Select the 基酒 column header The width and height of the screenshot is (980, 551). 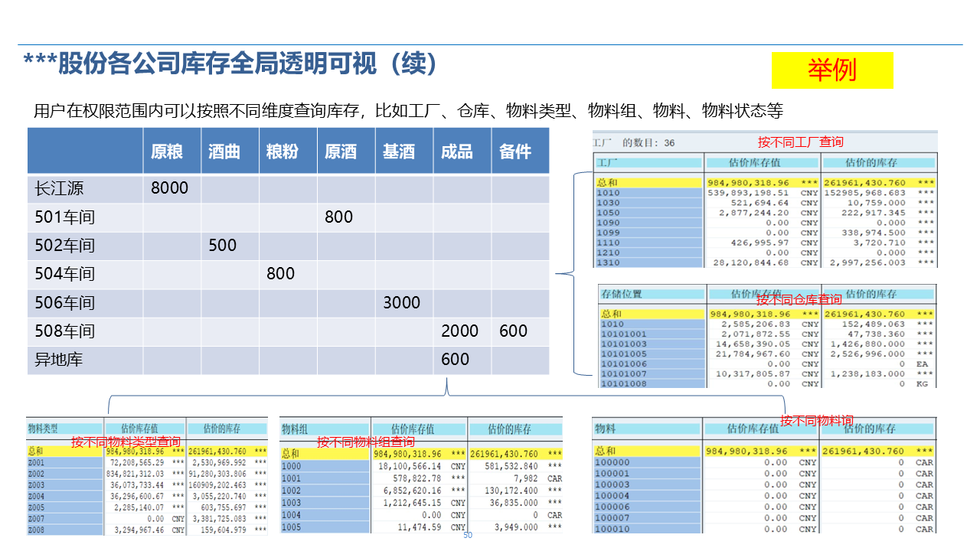[399, 152]
